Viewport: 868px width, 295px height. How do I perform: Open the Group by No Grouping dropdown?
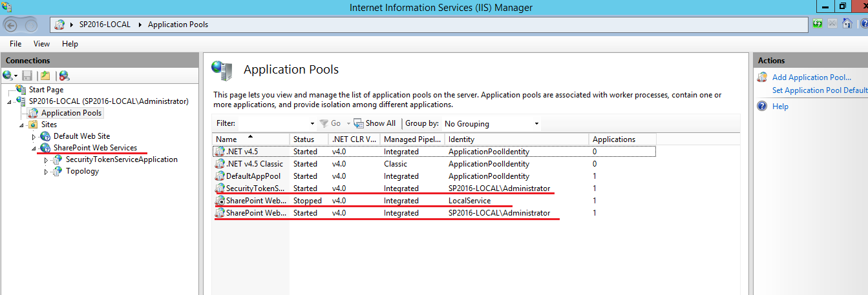tap(536, 123)
